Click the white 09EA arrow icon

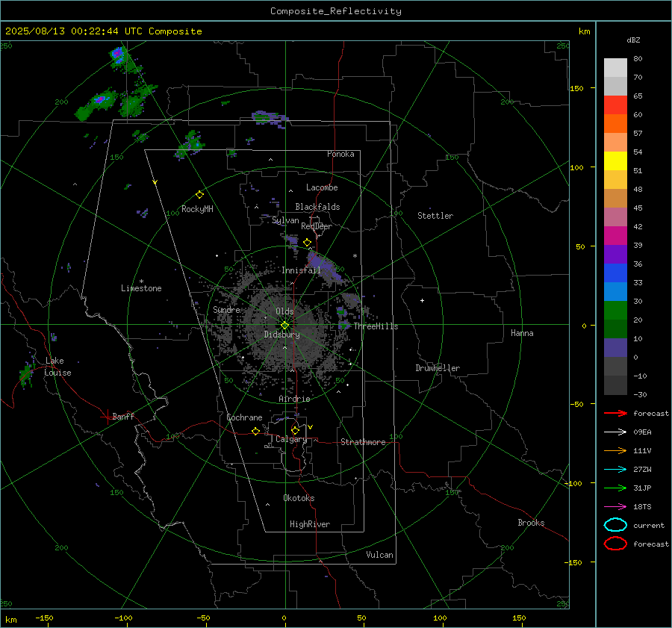tap(615, 432)
